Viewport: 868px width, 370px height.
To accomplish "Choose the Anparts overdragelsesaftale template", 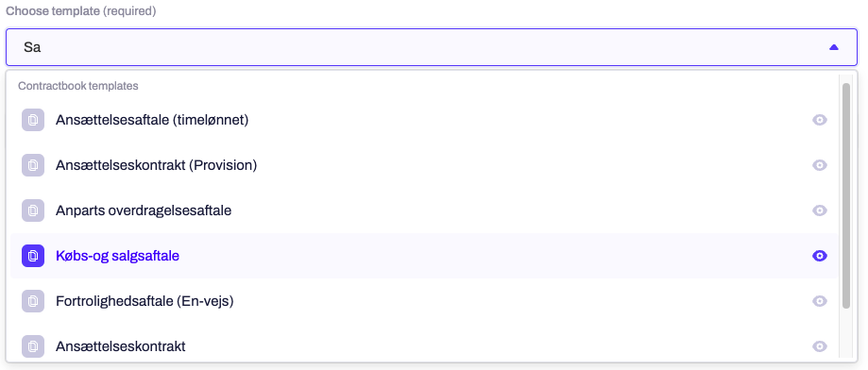I will tap(425, 210).
